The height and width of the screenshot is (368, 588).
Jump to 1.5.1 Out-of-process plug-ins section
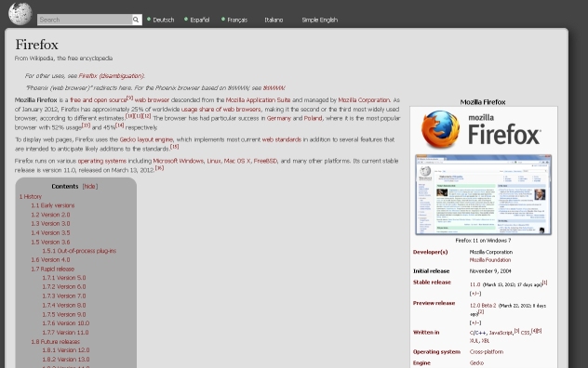(79, 251)
